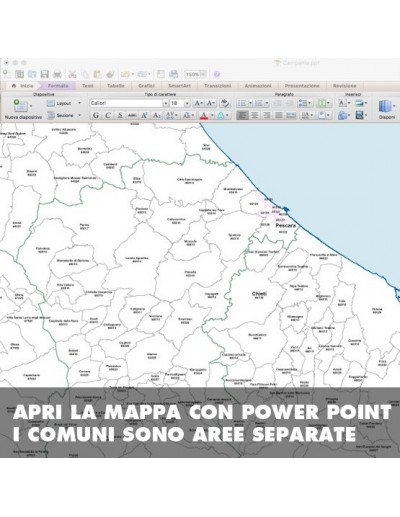Open the Disponi arrange menu
This screenshot has width=400, height=517.
387,109
